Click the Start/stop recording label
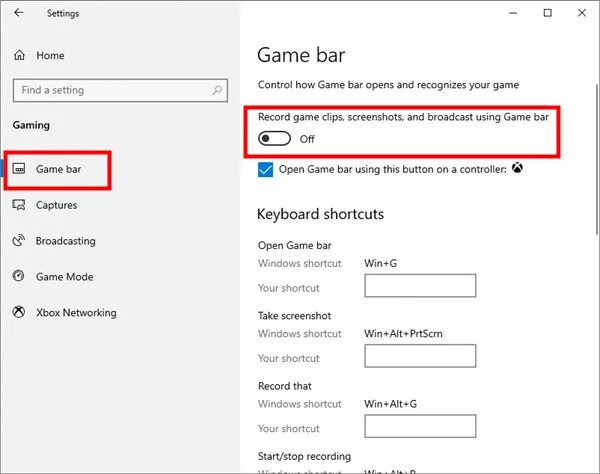 point(304,456)
